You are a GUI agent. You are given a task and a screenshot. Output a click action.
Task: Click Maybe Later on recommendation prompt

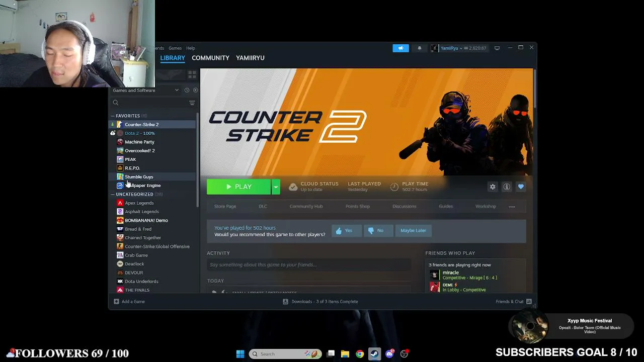413,230
